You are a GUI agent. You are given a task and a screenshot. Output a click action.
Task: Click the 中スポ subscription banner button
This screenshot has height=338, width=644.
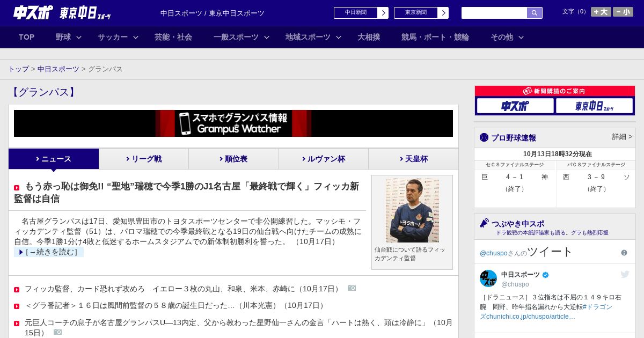pos(515,106)
